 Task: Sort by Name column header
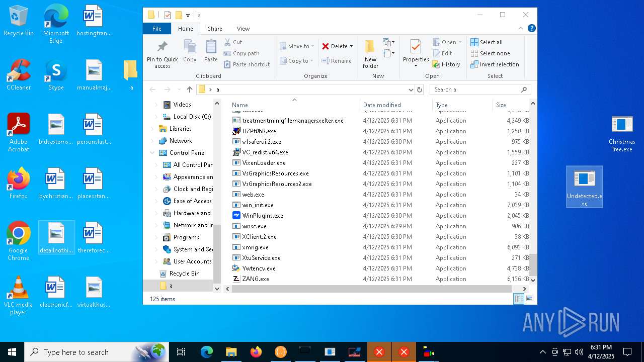294,105
